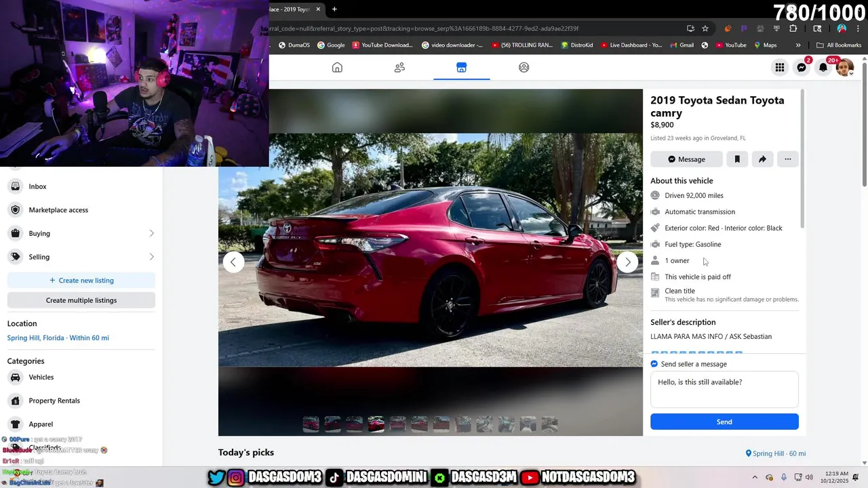This screenshot has height=488, width=868.
Task: Click the Chrome profile avatar icon
Action: pos(842,28)
